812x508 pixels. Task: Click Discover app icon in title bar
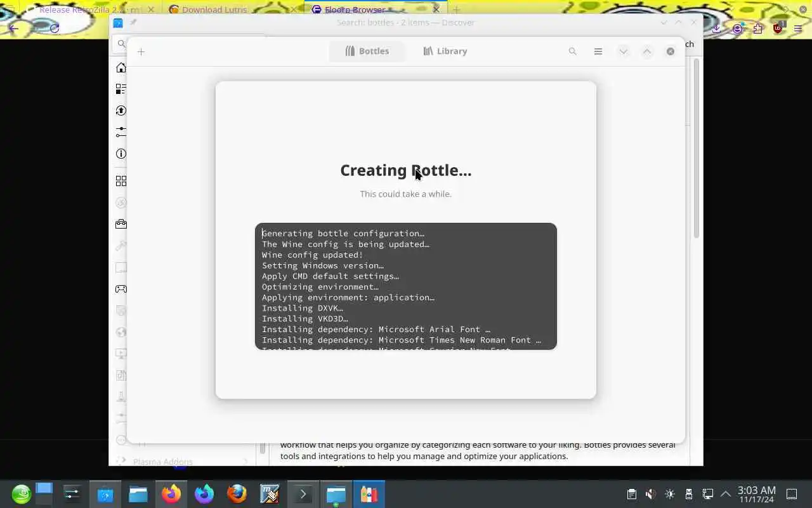point(118,23)
